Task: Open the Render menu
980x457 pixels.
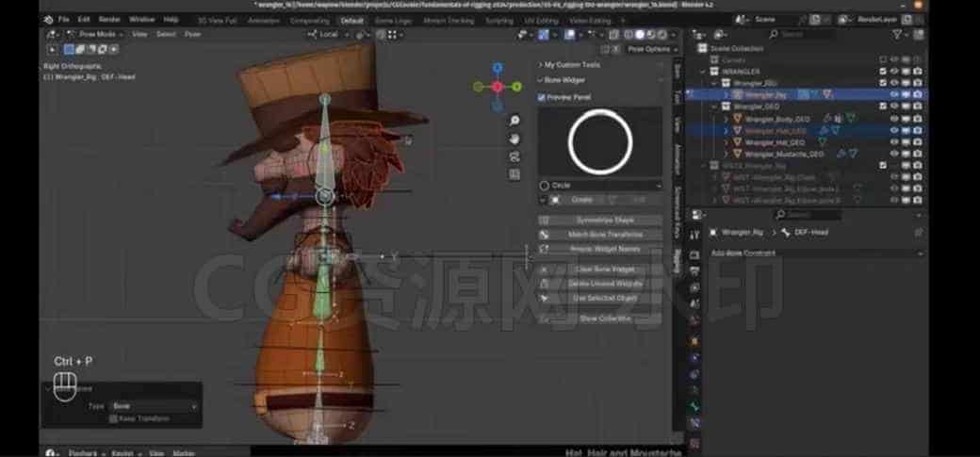Action: tap(109, 20)
